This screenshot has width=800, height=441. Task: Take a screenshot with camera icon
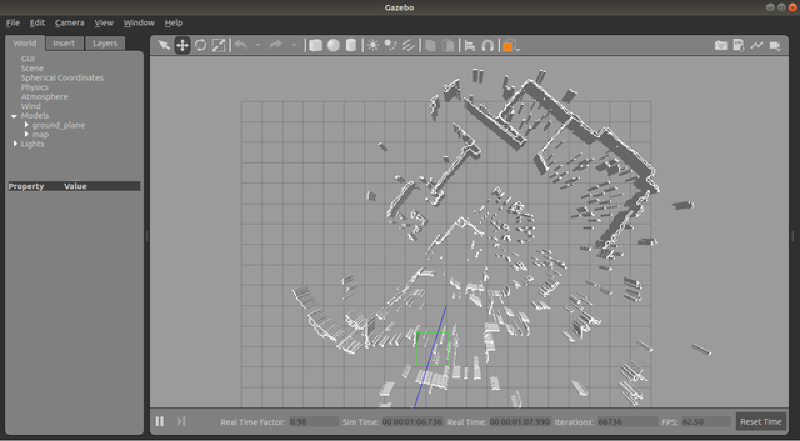(x=720, y=45)
